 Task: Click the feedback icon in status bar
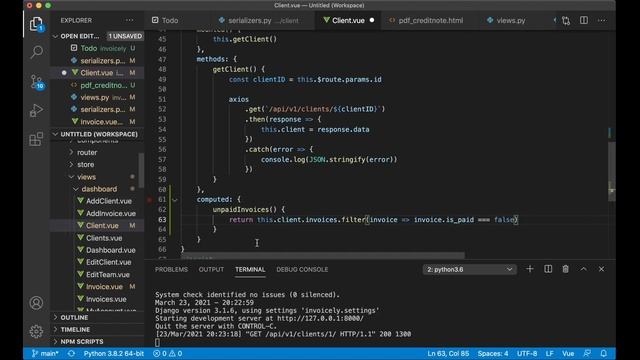click(587, 353)
